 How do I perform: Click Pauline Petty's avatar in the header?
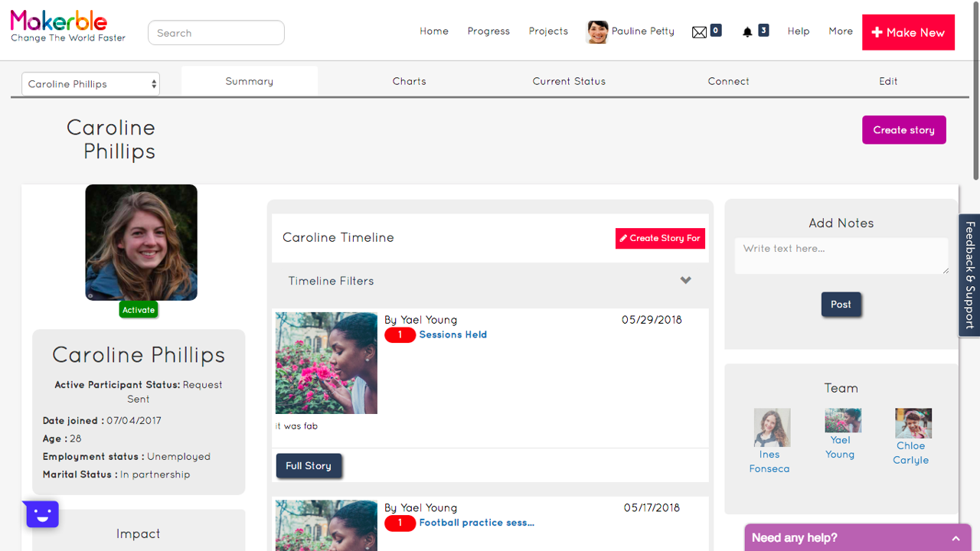[x=597, y=32]
